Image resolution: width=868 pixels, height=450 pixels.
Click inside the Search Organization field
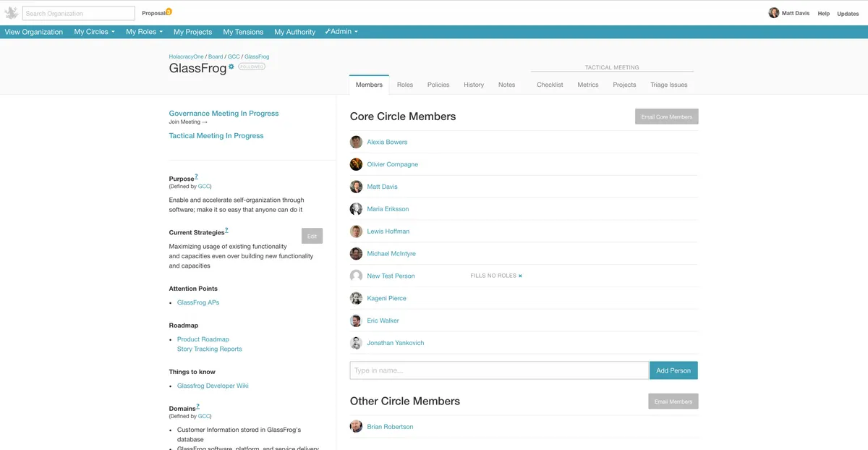[77, 12]
